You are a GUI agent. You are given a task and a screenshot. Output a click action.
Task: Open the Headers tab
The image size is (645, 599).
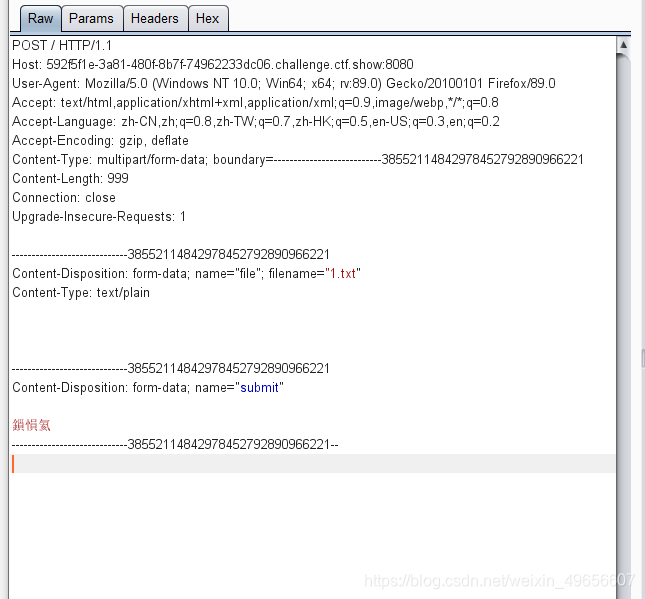coord(155,19)
